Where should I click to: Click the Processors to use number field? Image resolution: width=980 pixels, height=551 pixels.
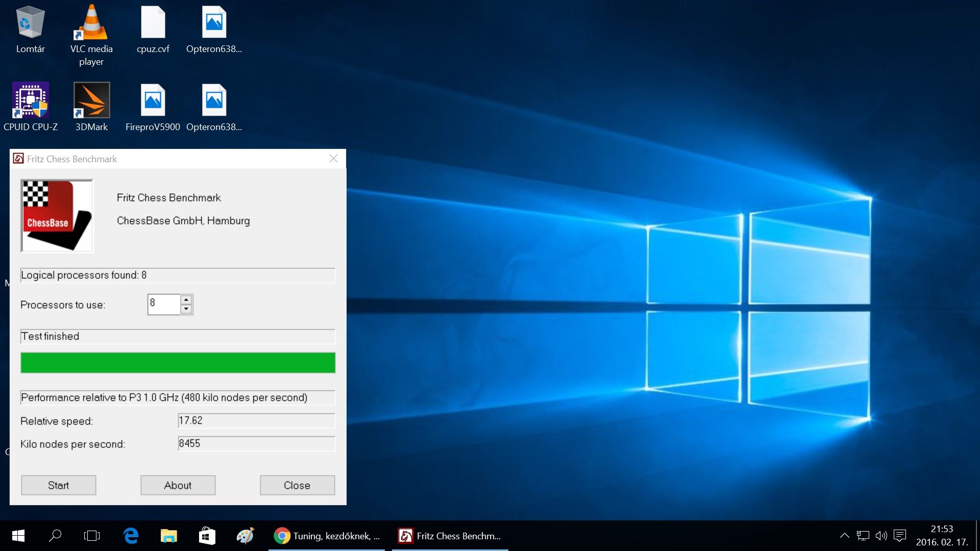pyautogui.click(x=164, y=305)
